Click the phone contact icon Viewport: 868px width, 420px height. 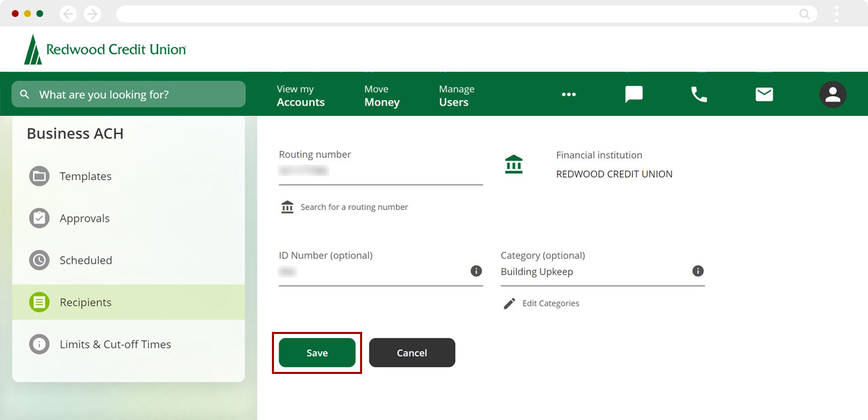click(699, 95)
